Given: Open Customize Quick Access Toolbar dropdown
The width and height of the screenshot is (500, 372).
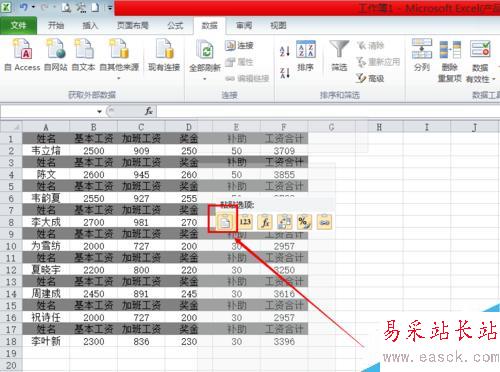Looking at the screenshot, I should [x=110, y=7].
